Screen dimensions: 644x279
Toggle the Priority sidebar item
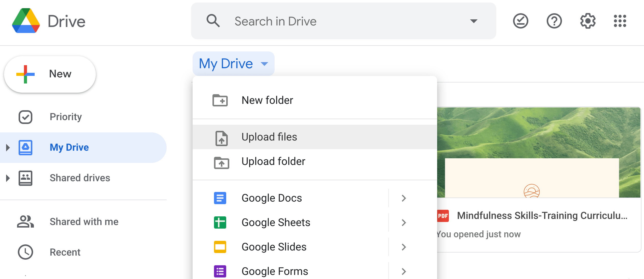(66, 117)
